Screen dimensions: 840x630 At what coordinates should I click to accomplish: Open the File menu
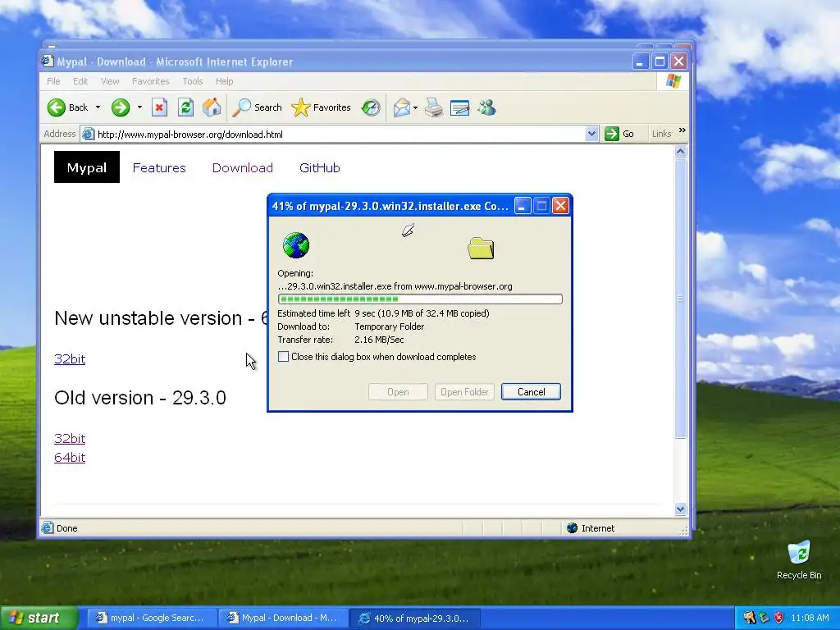53,81
